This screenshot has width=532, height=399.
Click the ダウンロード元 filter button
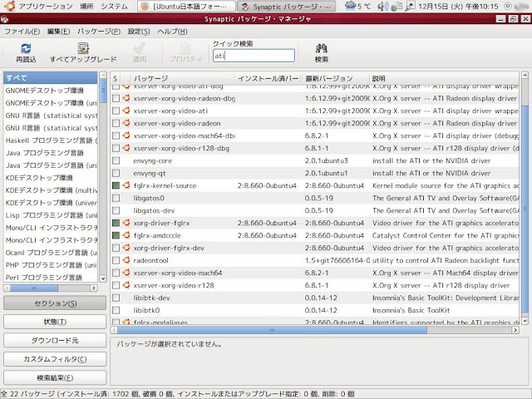coord(55,340)
